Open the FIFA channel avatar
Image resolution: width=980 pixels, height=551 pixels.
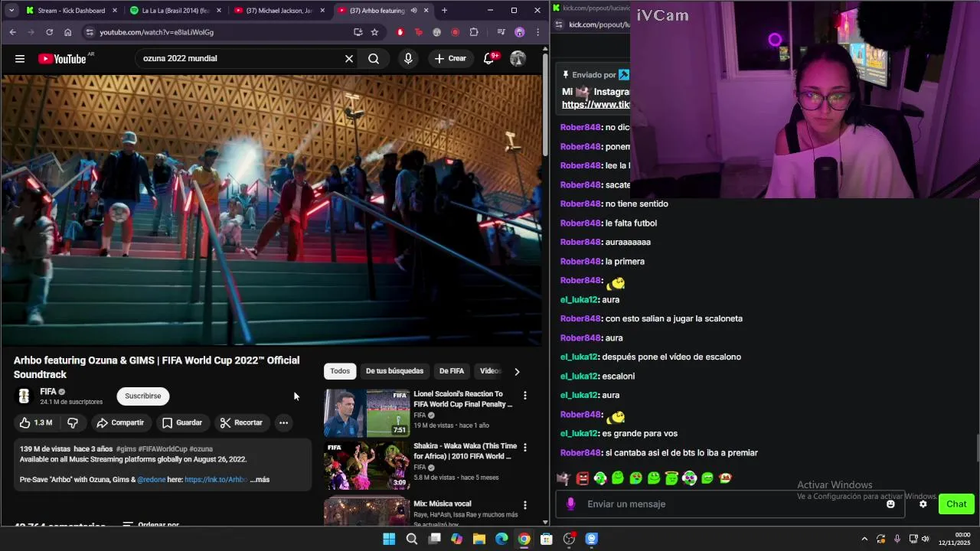pyautogui.click(x=24, y=396)
